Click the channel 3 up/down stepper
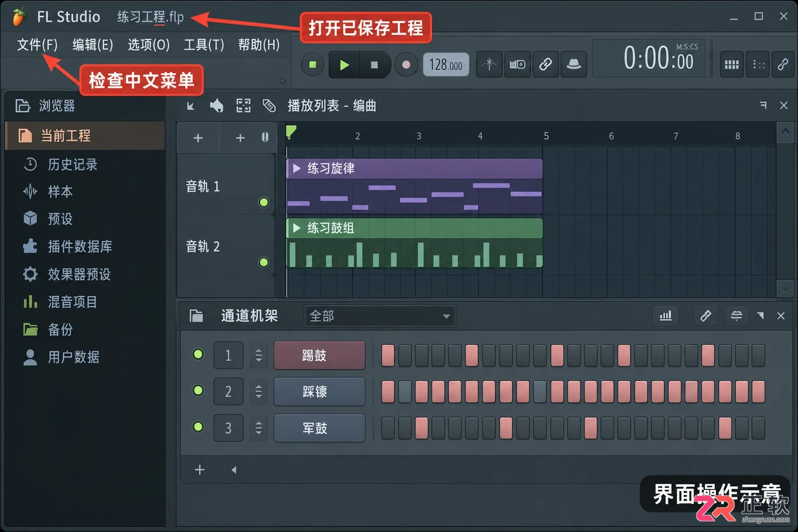This screenshot has height=532, width=798. coord(258,428)
